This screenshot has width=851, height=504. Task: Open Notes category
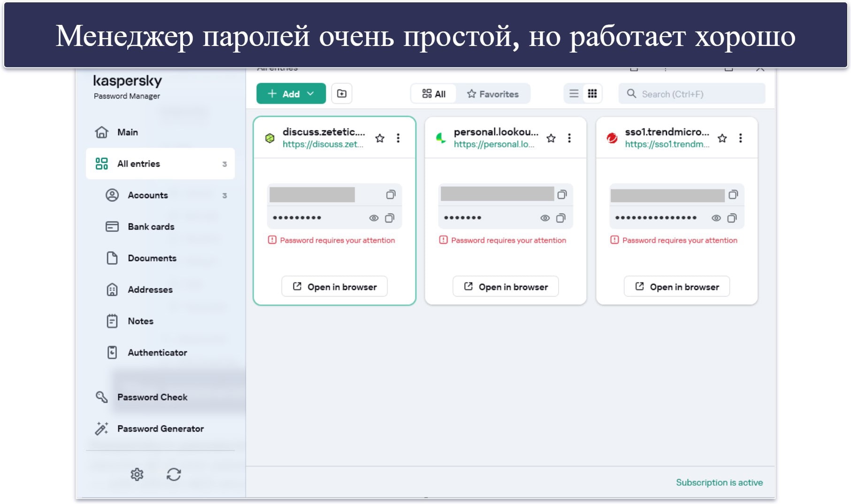(x=160, y=321)
